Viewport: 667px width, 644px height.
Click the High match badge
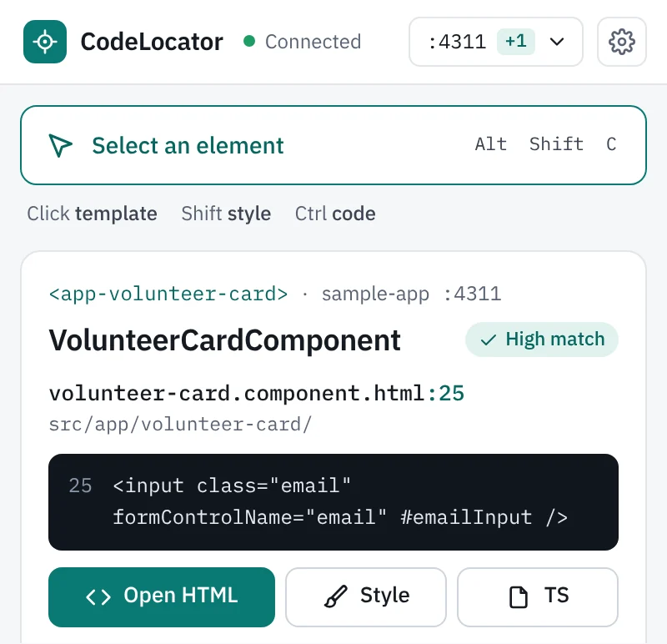point(541,340)
